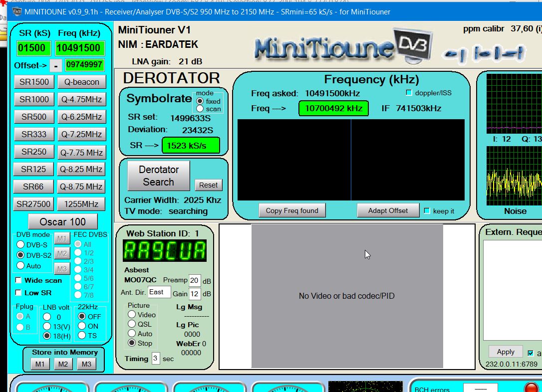Click the Adapt Offset button
This screenshot has width=542, height=392.
click(388, 210)
